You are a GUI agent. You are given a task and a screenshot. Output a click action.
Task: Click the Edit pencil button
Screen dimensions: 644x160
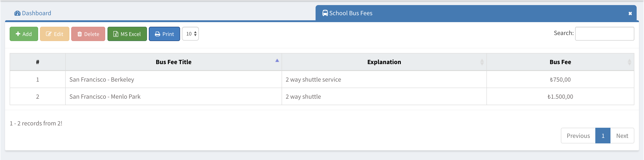click(54, 34)
